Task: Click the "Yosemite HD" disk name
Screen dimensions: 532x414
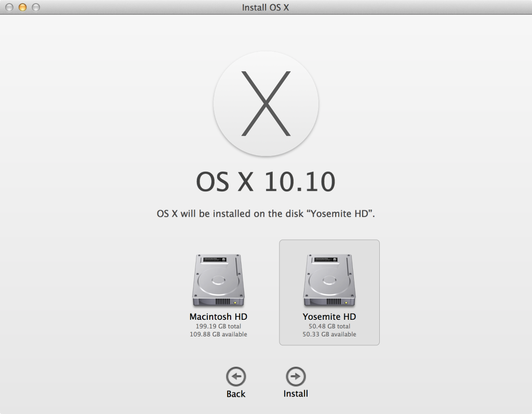Action: pyautogui.click(x=329, y=317)
